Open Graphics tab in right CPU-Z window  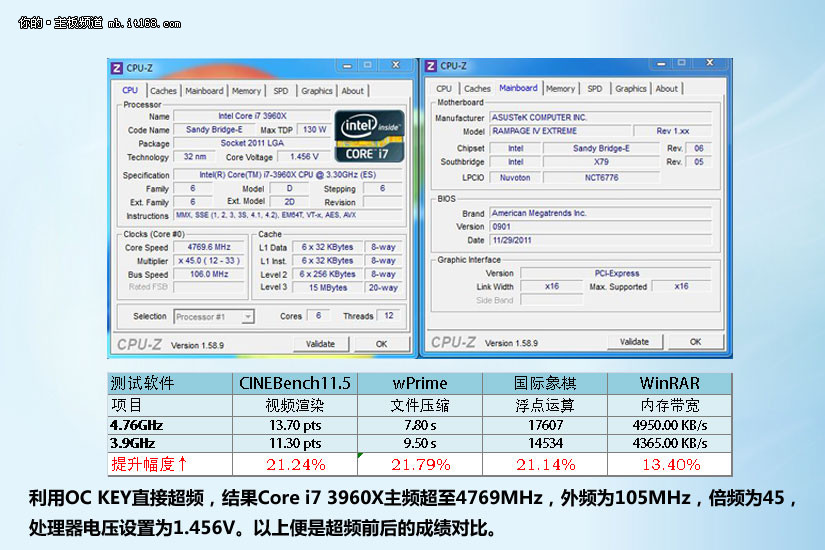pyautogui.click(x=631, y=88)
